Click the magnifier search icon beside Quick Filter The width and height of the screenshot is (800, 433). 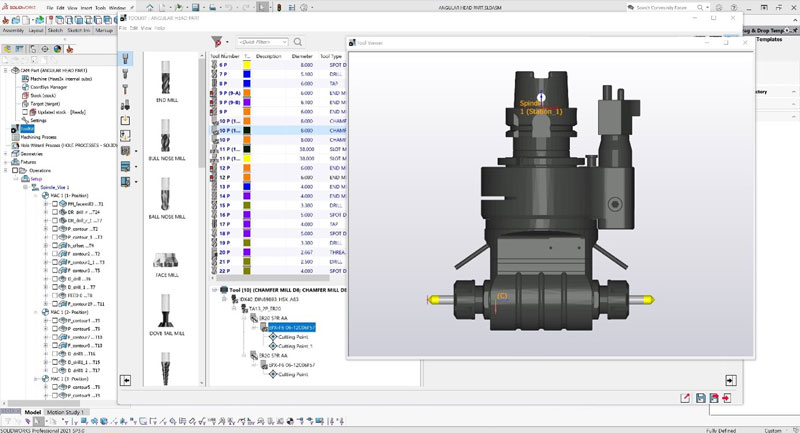(298, 42)
